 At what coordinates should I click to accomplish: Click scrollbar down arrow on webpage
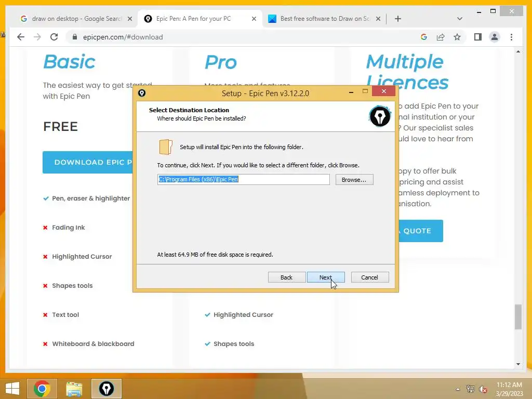pos(518,364)
